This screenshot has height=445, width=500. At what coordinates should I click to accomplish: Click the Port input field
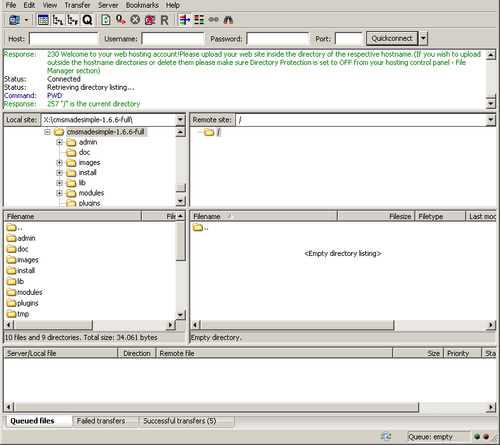click(348, 39)
